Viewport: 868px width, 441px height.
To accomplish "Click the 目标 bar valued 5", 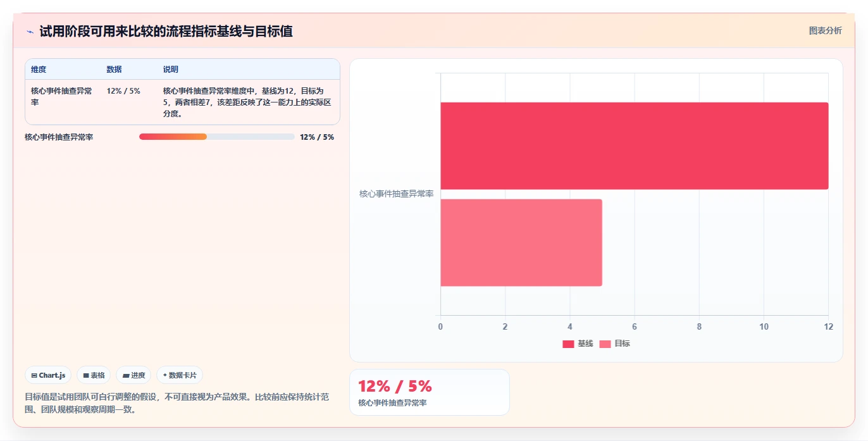I will click(521, 243).
